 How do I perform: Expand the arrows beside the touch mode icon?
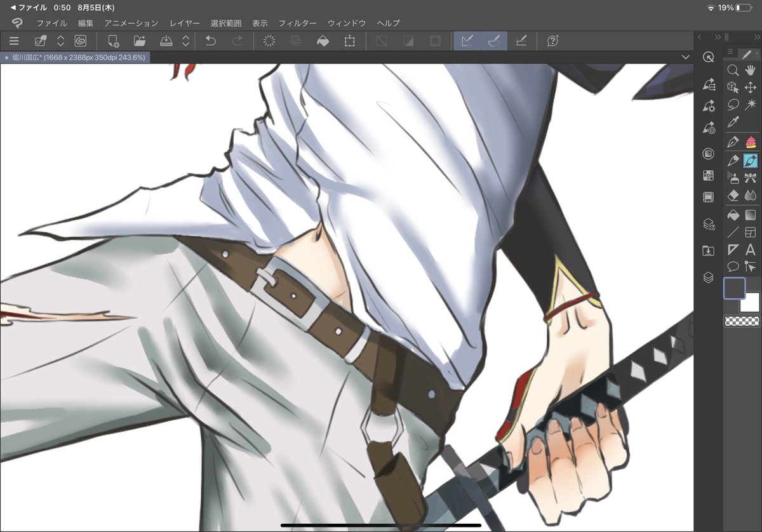pyautogui.click(x=60, y=41)
